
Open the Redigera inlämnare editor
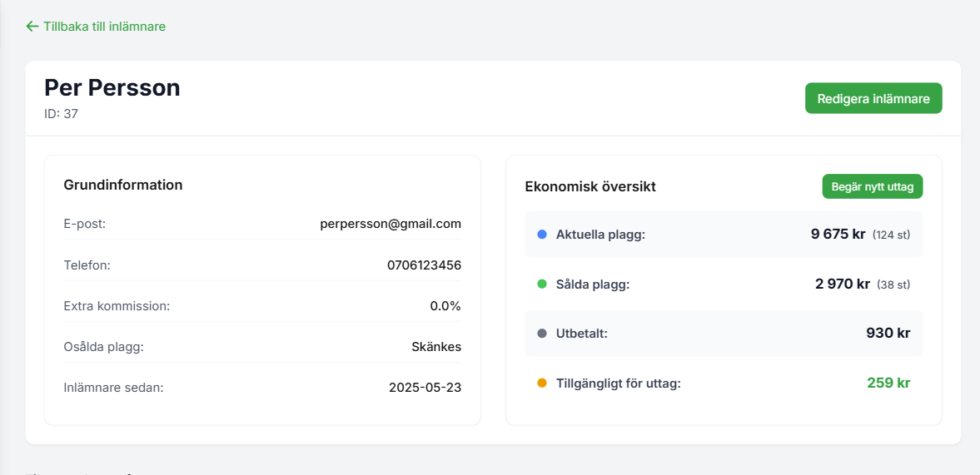(x=873, y=98)
